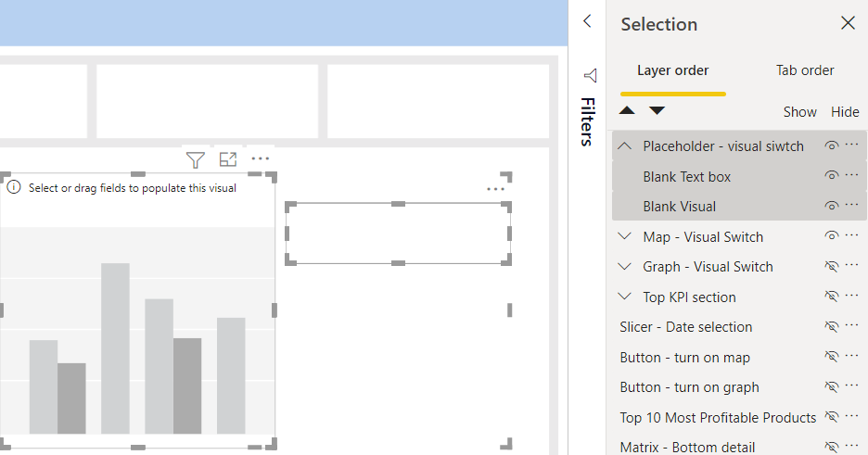
Task: Activate focus mode icon on the chart visual
Action: click(228, 159)
